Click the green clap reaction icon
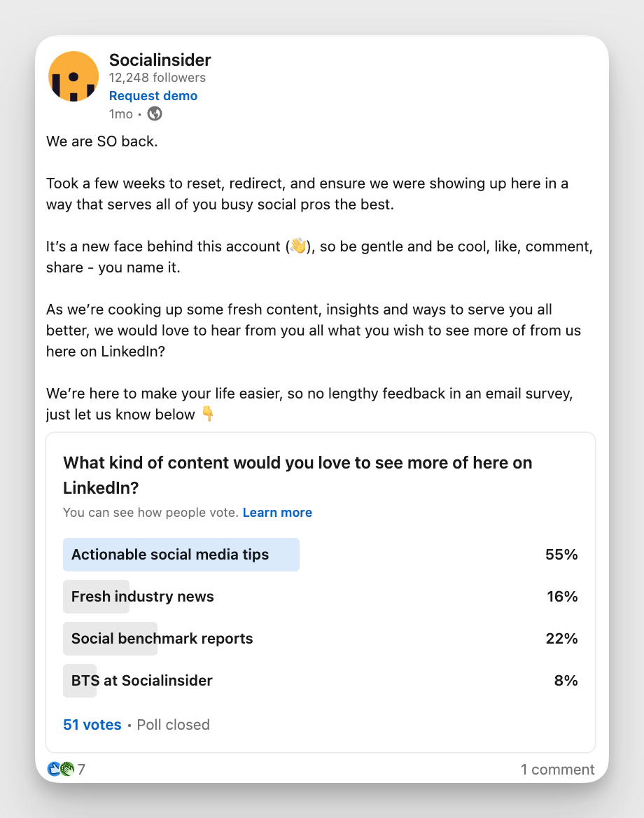Image resolution: width=644 pixels, height=818 pixels. [x=66, y=768]
